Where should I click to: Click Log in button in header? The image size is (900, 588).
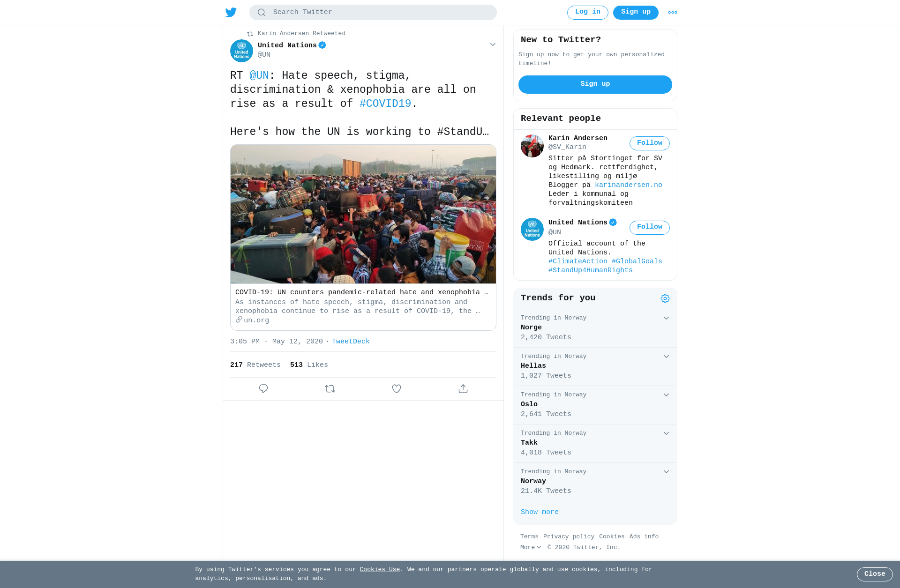coord(588,13)
